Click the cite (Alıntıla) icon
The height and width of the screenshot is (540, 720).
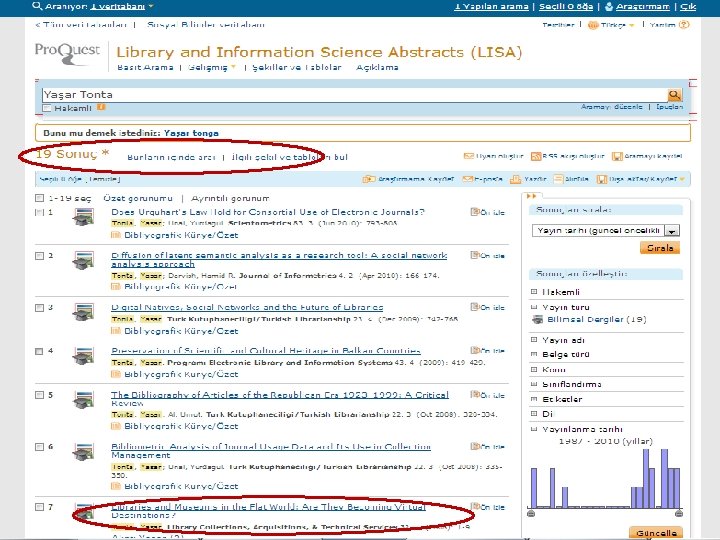pos(558,179)
